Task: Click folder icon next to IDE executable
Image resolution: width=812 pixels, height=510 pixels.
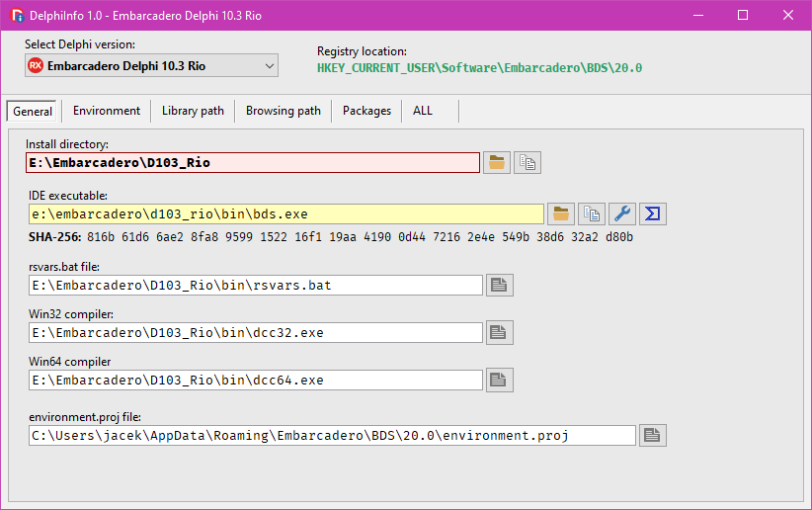Action: (561, 213)
